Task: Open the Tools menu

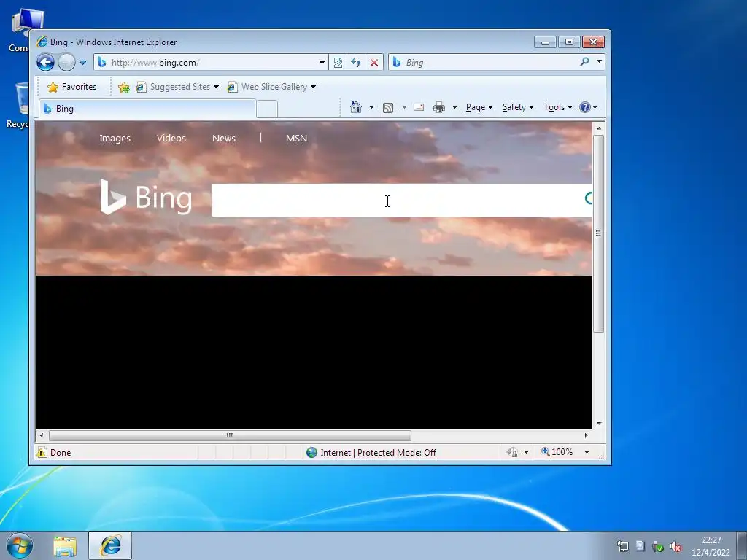Action: click(x=558, y=107)
